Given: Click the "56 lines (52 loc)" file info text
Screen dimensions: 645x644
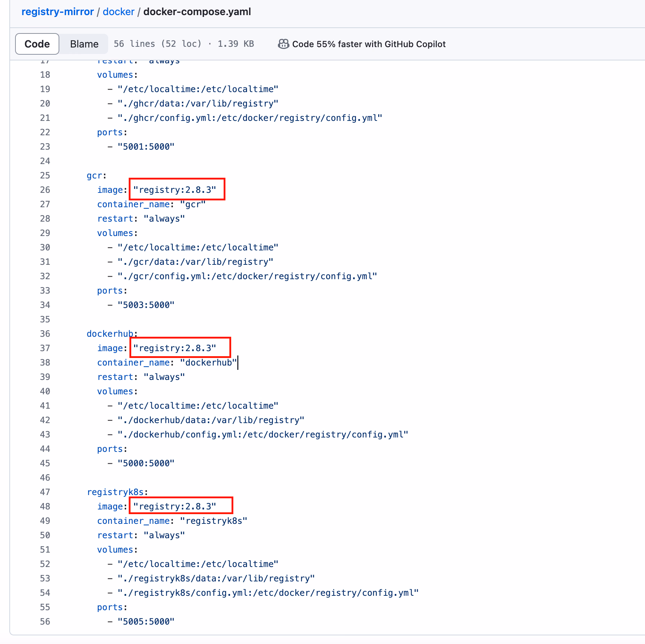Looking at the screenshot, I should [x=157, y=44].
